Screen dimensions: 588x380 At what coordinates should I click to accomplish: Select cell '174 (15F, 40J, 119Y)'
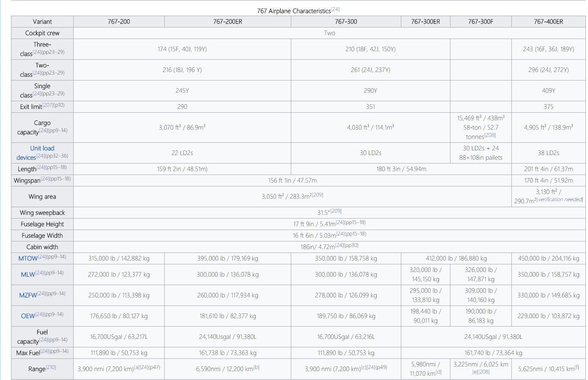pos(182,49)
